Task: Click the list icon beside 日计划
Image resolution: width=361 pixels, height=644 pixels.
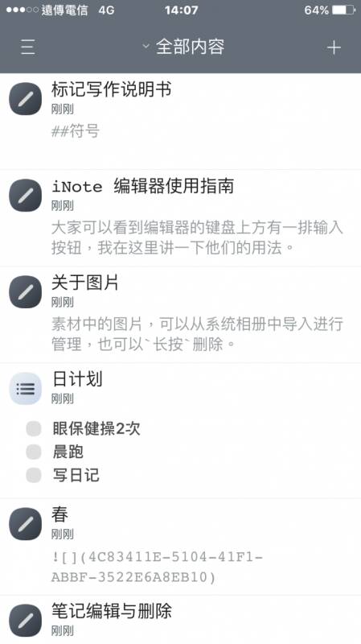Action: coord(26,389)
